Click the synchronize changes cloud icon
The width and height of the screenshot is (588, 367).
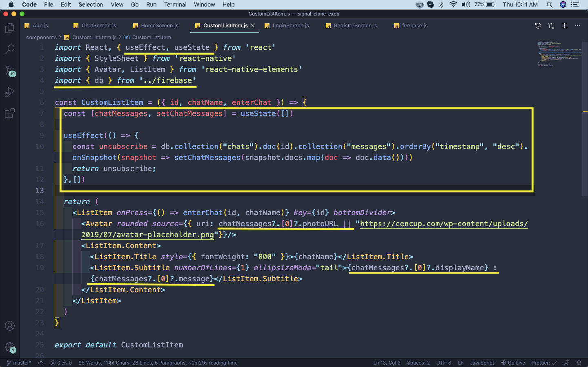point(41,363)
